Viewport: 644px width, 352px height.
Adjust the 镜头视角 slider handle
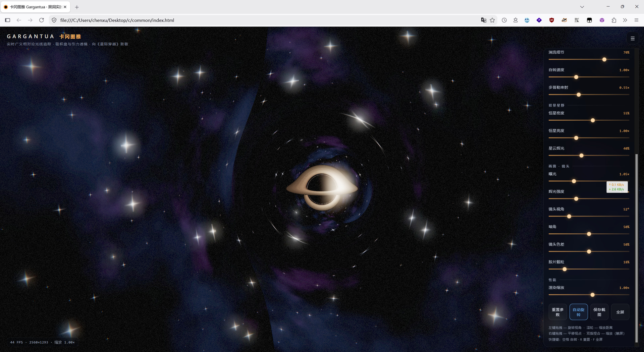coord(569,217)
